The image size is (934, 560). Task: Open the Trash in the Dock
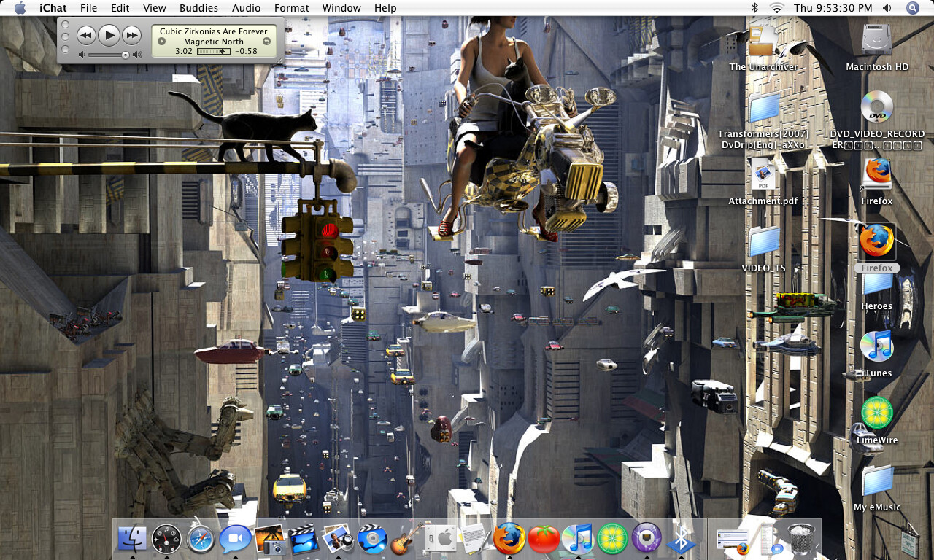click(x=801, y=539)
